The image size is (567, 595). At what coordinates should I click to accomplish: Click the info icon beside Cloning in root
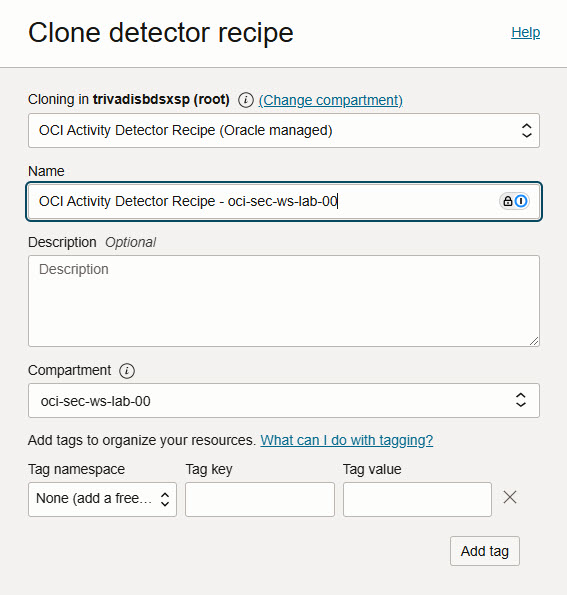pyautogui.click(x=246, y=100)
